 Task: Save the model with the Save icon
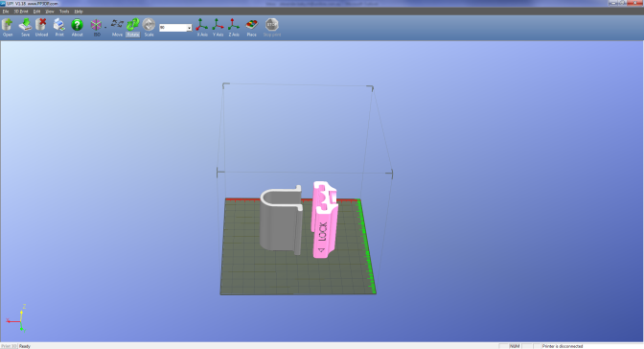tap(25, 27)
